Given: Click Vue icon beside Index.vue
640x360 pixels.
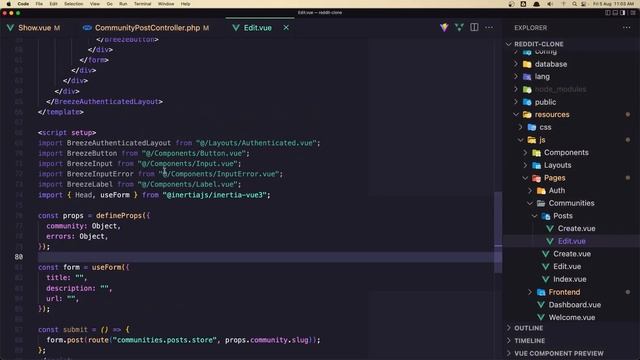Looking at the screenshot, I should (x=545, y=279).
